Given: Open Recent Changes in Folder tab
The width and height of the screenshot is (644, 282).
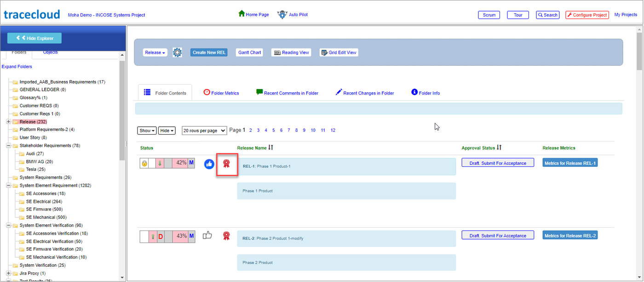Looking at the screenshot, I should point(365,93).
